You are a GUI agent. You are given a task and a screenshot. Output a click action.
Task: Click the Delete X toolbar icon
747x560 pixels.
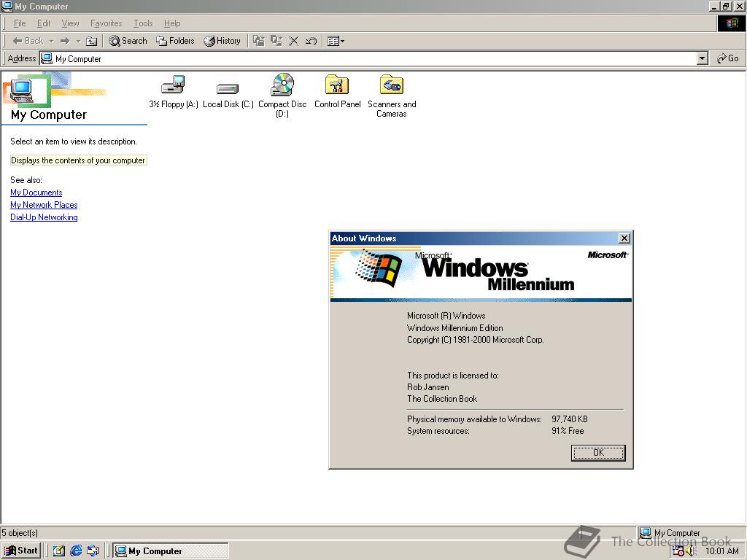pyautogui.click(x=293, y=41)
